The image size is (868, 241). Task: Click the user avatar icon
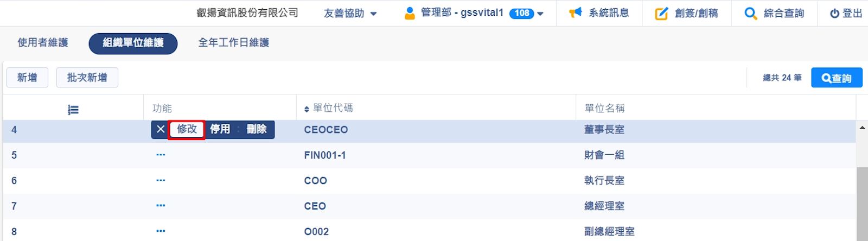pos(410,13)
